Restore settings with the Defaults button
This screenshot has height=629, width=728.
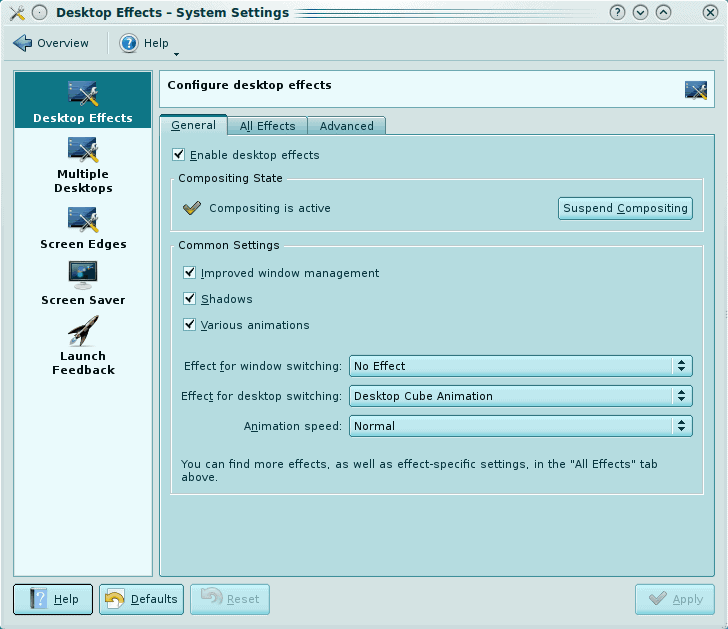pyautogui.click(x=141, y=599)
